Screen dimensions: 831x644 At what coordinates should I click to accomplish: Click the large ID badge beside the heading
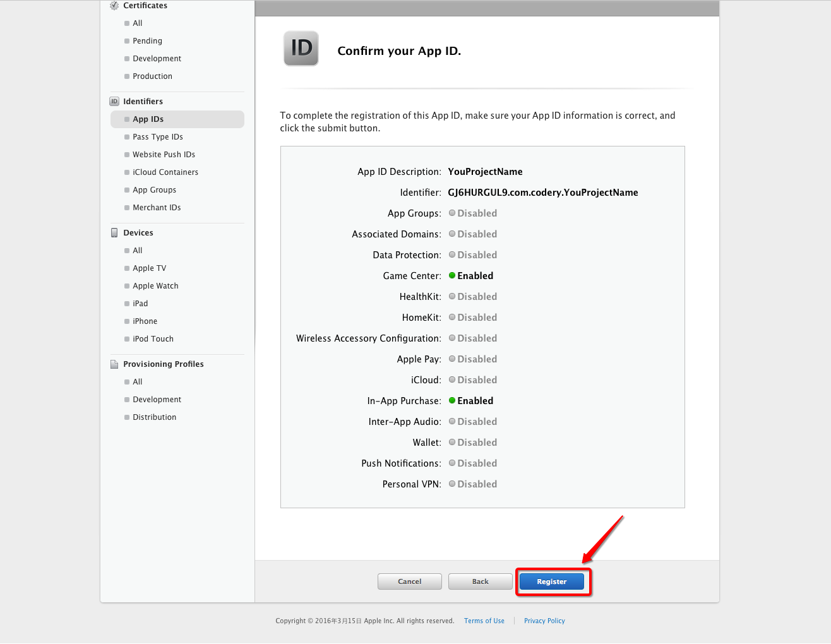[301, 49]
